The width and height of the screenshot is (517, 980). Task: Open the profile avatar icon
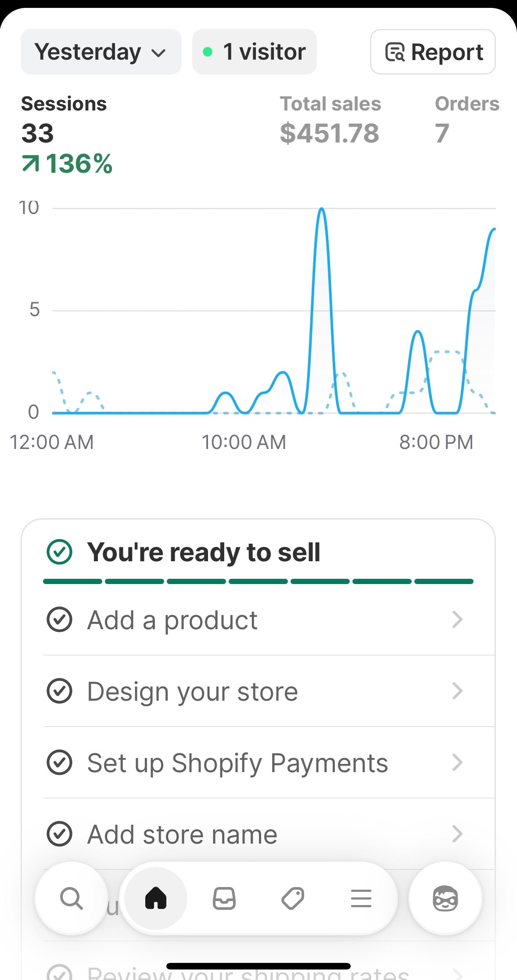pyautogui.click(x=445, y=898)
